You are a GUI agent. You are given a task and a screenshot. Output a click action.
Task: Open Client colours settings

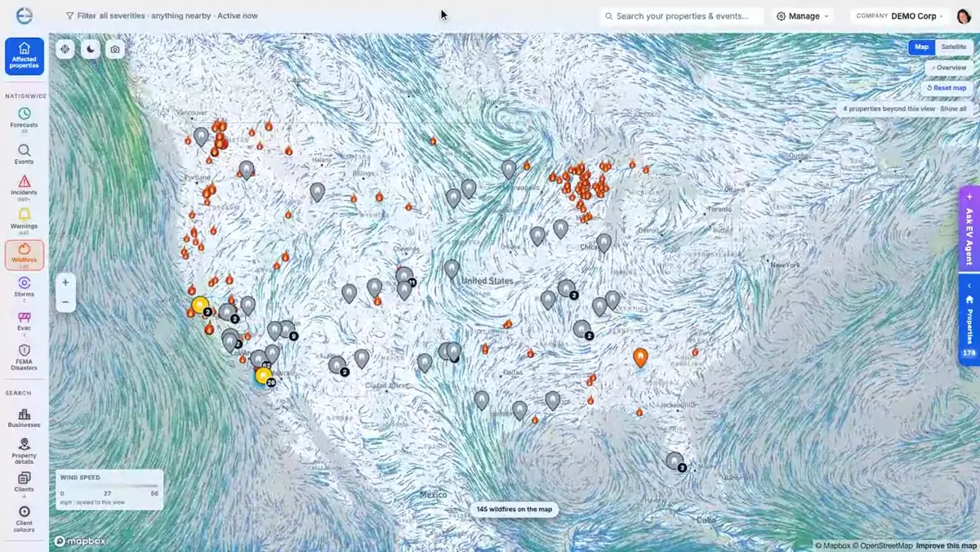24,519
